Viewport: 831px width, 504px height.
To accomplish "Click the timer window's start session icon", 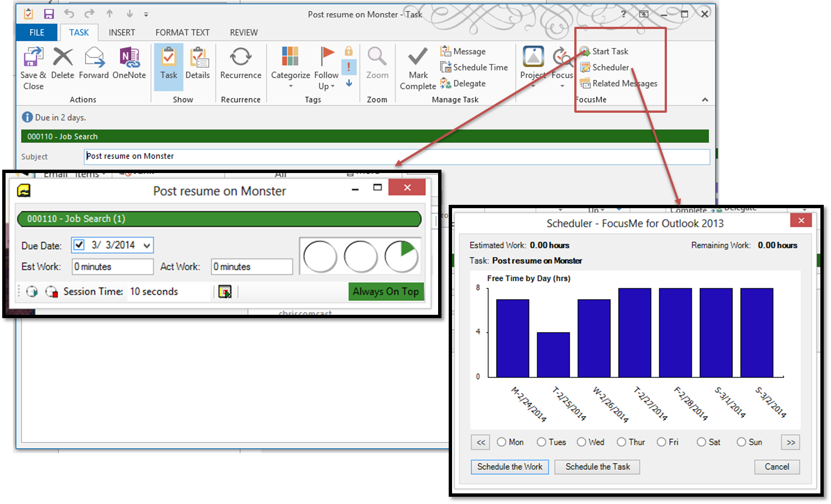I will (32, 291).
